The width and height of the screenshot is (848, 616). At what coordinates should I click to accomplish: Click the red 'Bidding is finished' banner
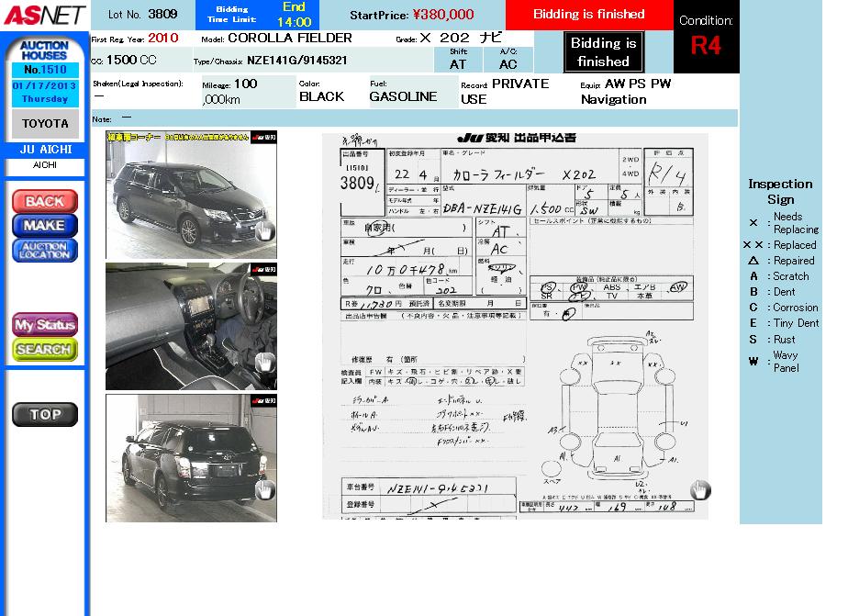588,15
